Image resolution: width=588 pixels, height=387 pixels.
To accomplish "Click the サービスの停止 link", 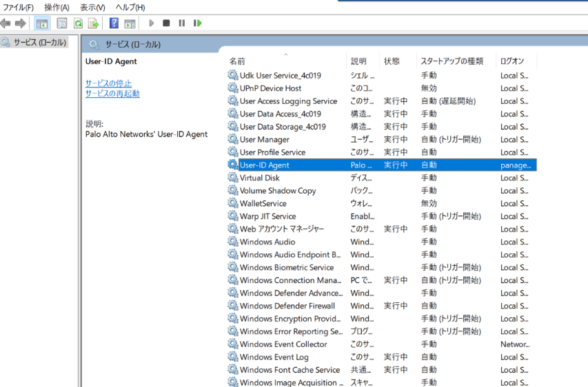I will [108, 83].
